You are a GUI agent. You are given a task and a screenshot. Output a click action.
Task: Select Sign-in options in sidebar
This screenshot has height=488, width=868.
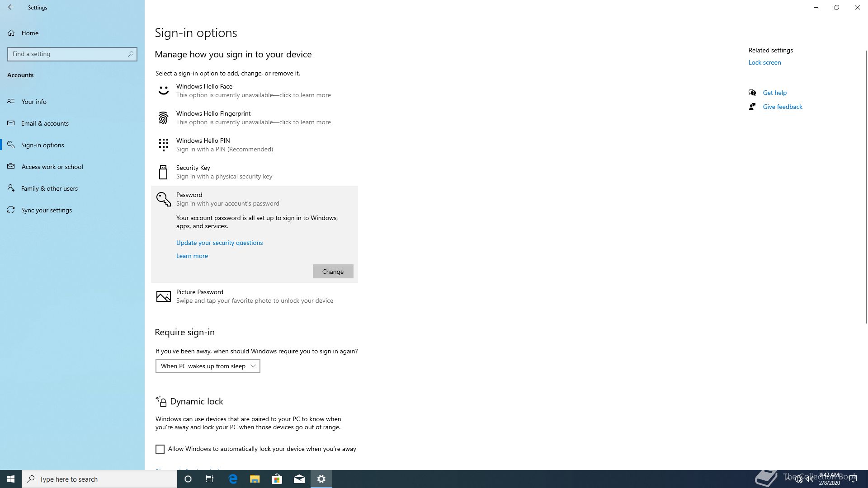coord(72,145)
